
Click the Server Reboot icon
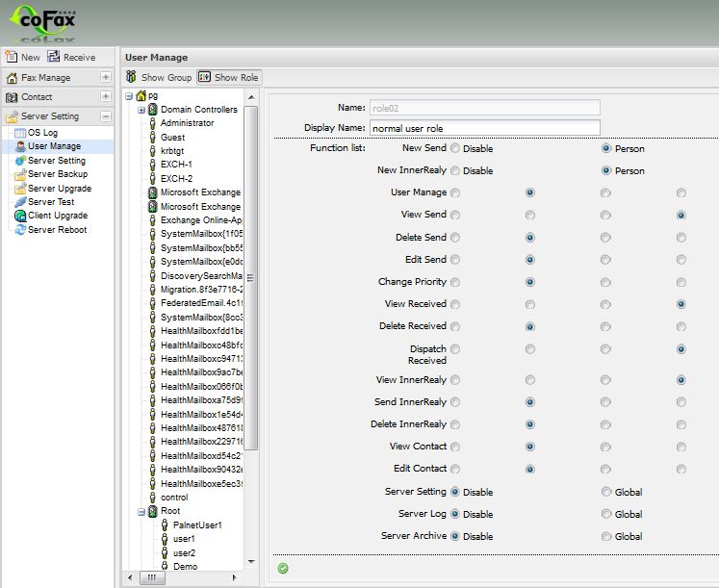click(x=20, y=230)
